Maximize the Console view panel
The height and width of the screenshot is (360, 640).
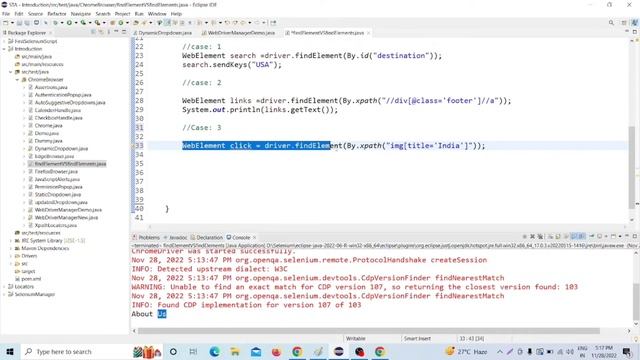635,236
